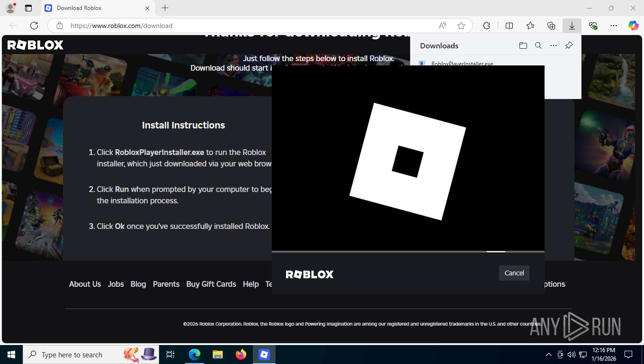Open more options in Downloads panel
The height and width of the screenshot is (364, 644).
pos(553,45)
